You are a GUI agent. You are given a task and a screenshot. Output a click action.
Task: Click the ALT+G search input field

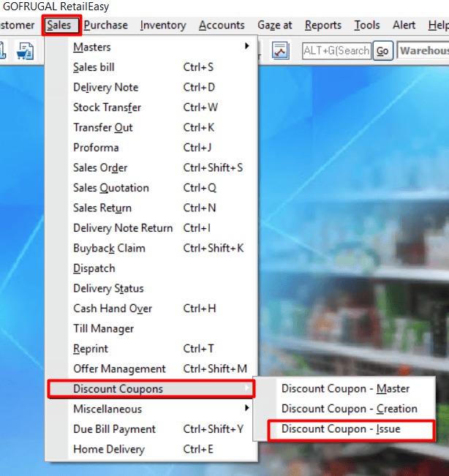point(336,50)
